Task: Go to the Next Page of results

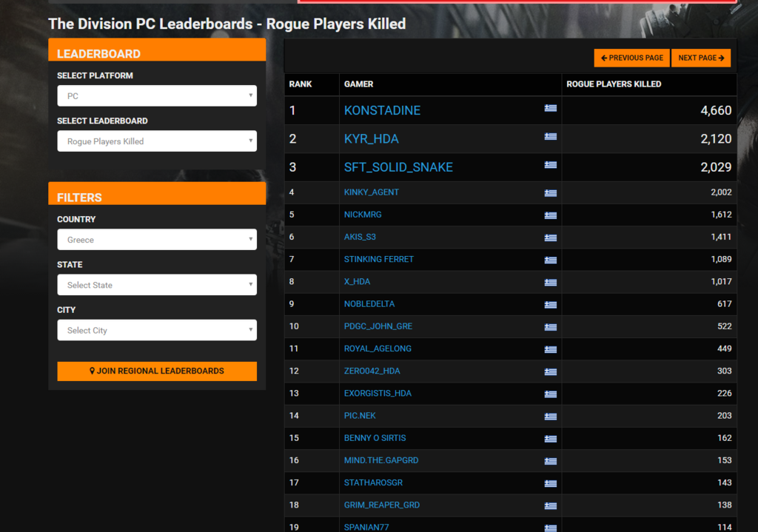Action: coord(700,58)
